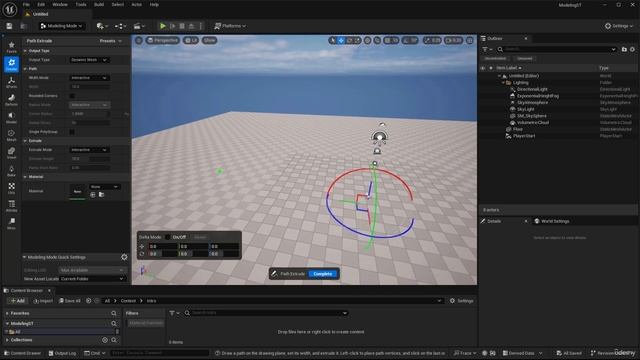
Task: Open the Material None dropdown
Action: [104, 187]
